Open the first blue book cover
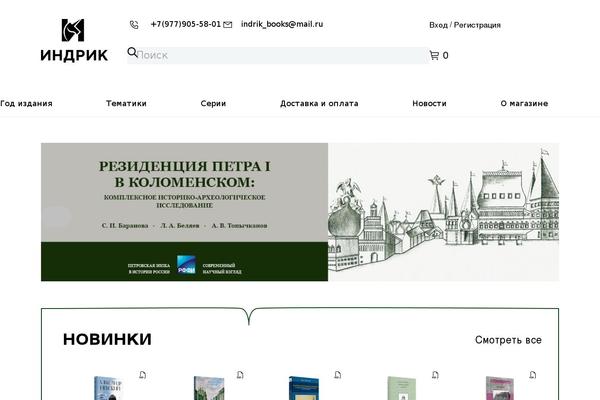The height and width of the screenshot is (400, 600). point(108,388)
